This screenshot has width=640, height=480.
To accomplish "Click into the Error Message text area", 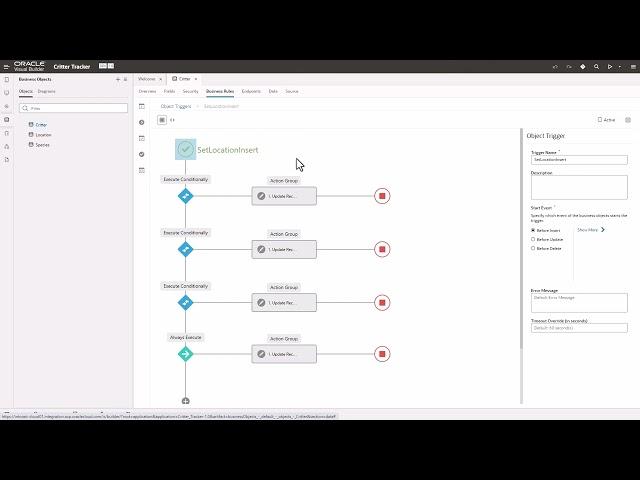I will click(x=579, y=303).
